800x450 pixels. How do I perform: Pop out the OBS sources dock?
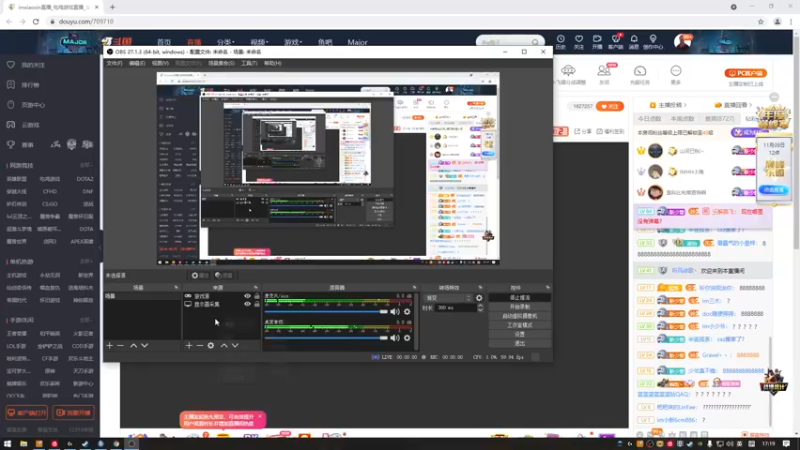point(256,288)
